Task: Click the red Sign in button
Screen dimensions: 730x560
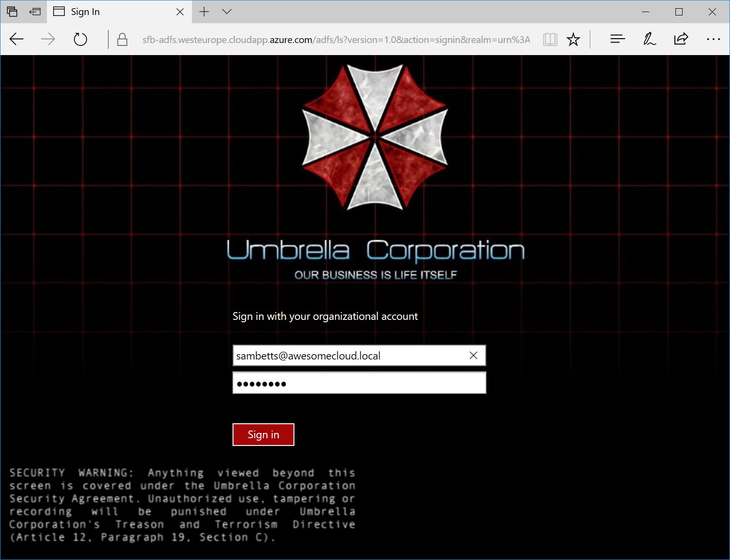Action: (263, 434)
